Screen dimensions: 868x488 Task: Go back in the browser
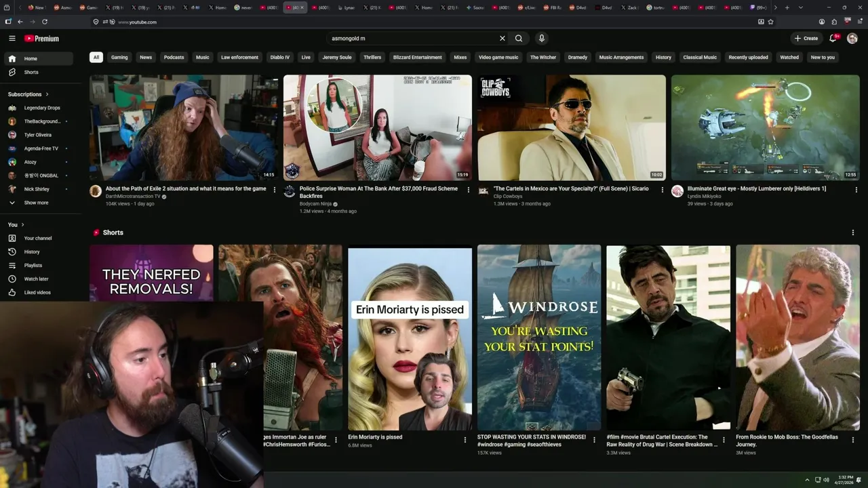[20, 22]
